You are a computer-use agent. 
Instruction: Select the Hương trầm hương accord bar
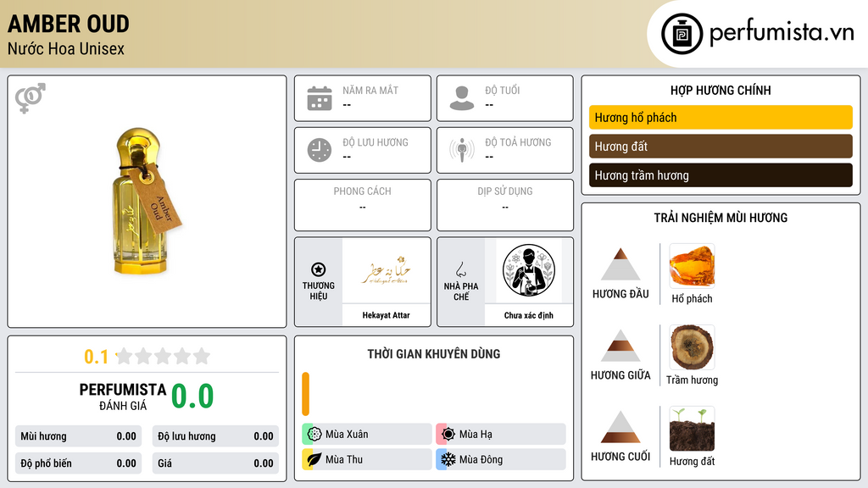721,175
